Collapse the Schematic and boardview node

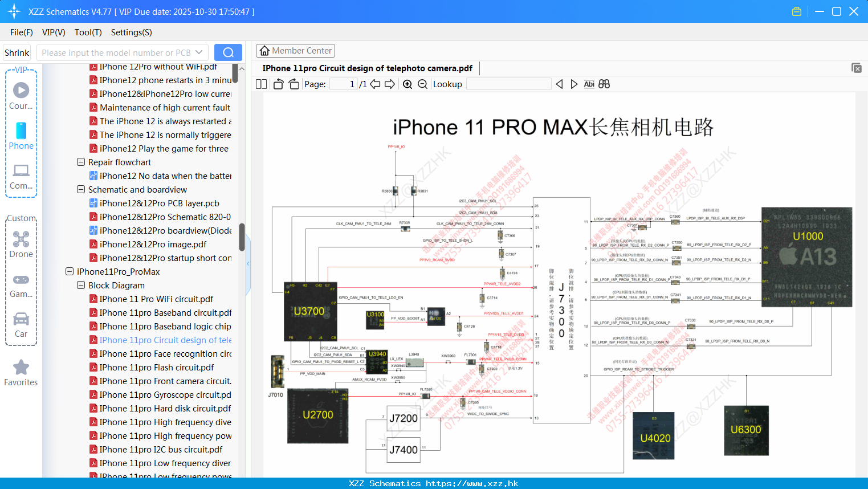coord(81,189)
